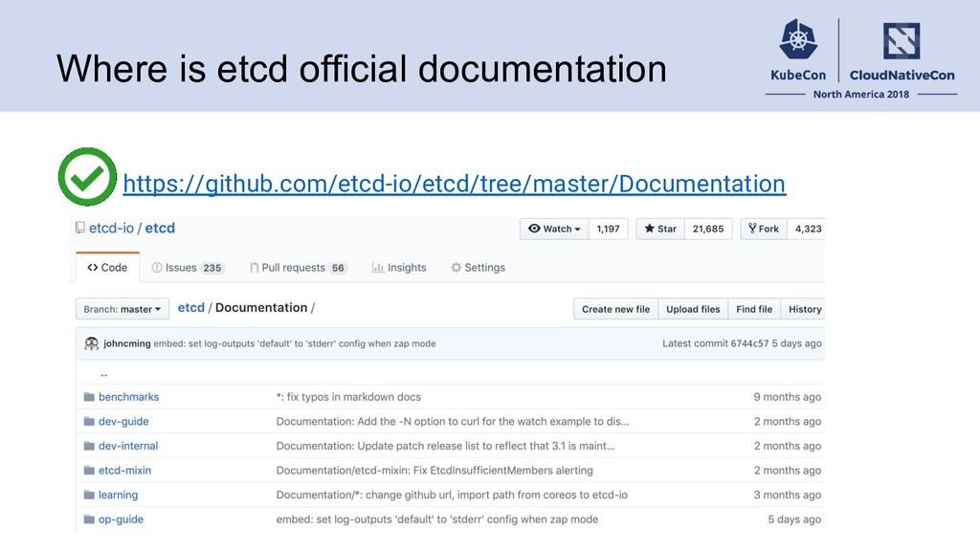Open the Branch: master dropdown

(122, 309)
